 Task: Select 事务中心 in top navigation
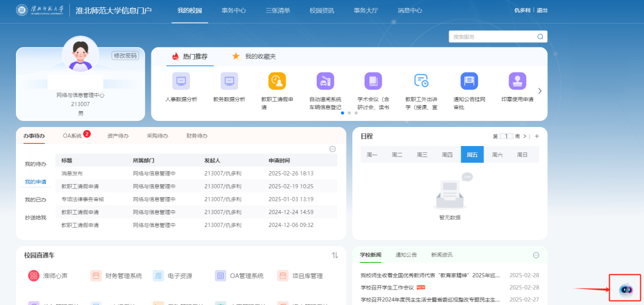(233, 10)
